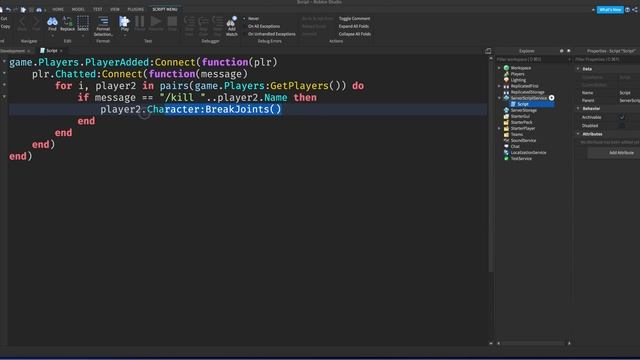The image size is (640, 360).
Task: Click the Fwd navigation arrow
Action: (x=36, y=23)
